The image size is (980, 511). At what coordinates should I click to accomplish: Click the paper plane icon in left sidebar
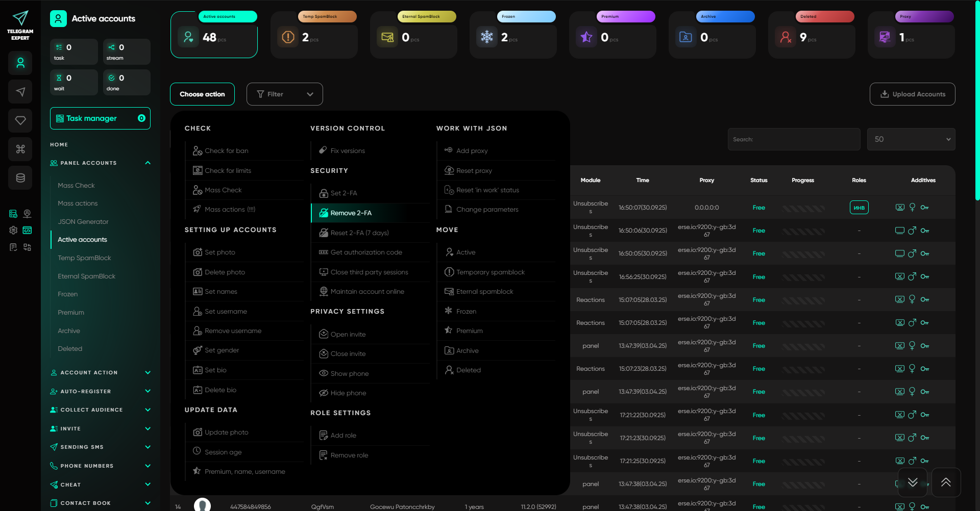[x=20, y=92]
